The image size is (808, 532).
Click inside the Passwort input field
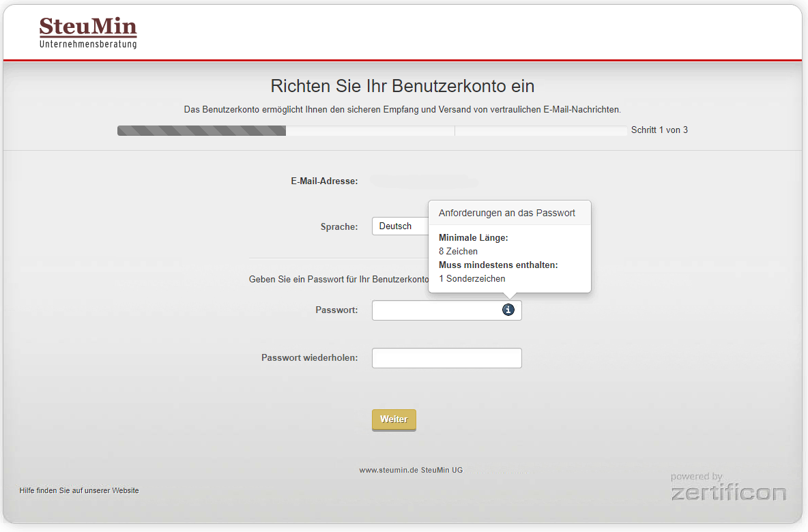(437, 310)
